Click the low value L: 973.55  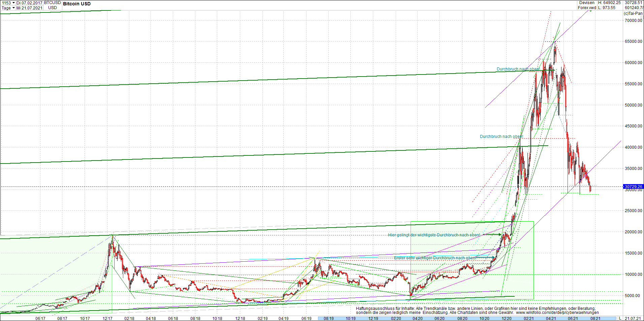pos(607,8)
